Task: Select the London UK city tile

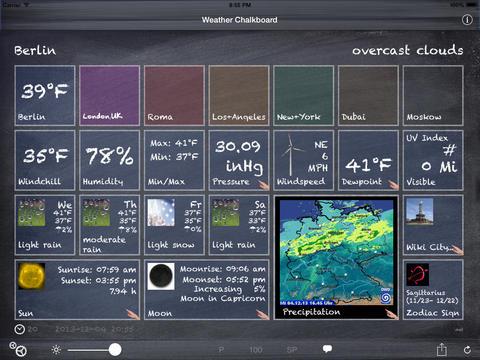Action: [109, 95]
